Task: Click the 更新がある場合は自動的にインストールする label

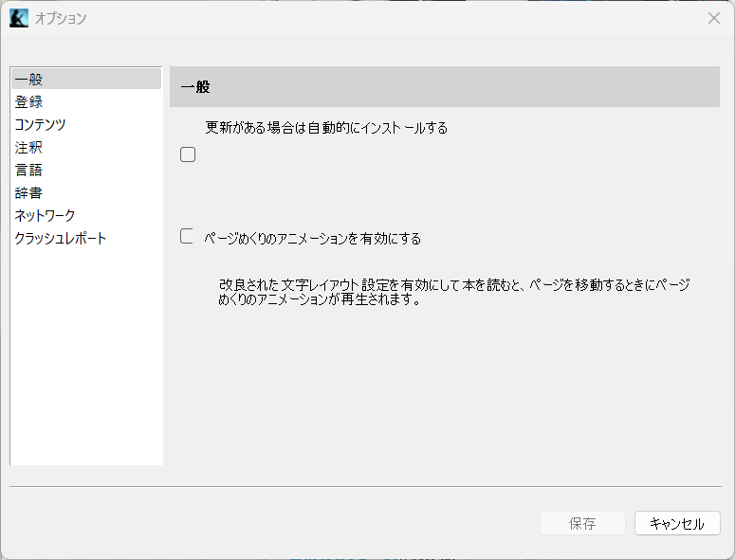Action: 326,128
